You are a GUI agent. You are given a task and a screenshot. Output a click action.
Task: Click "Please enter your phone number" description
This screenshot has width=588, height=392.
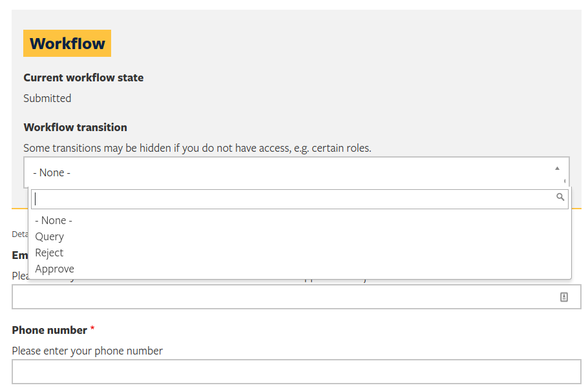[x=87, y=351]
